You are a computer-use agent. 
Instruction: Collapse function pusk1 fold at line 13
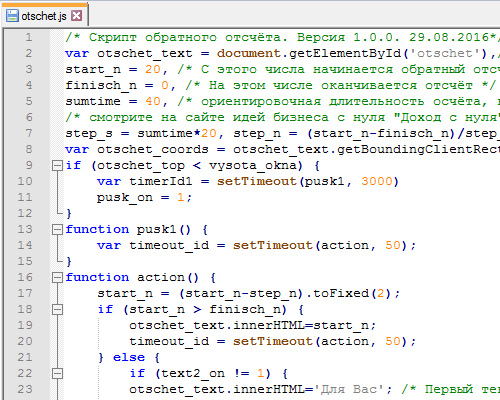click(57, 229)
